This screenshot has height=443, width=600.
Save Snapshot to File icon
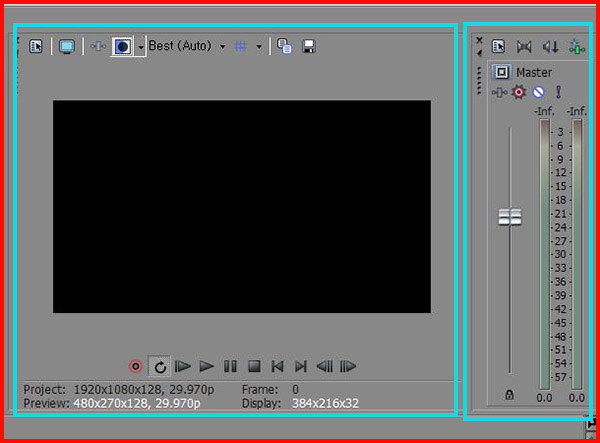(308, 46)
